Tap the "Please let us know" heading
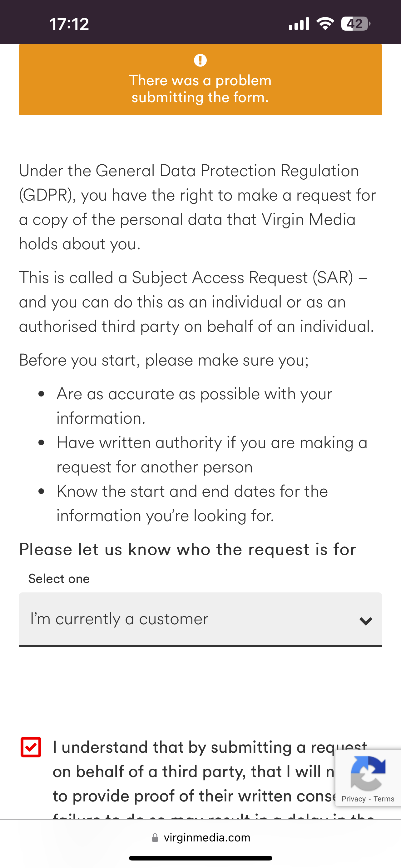The width and height of the screenshot is (401, 868). click(x=187, y=550)
